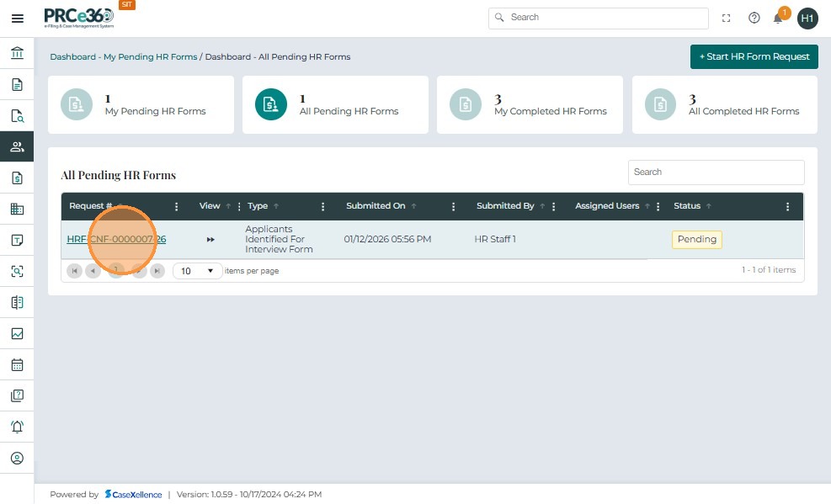Open the hamburger menu
The image size is (831, 504).
coord(18,19)
